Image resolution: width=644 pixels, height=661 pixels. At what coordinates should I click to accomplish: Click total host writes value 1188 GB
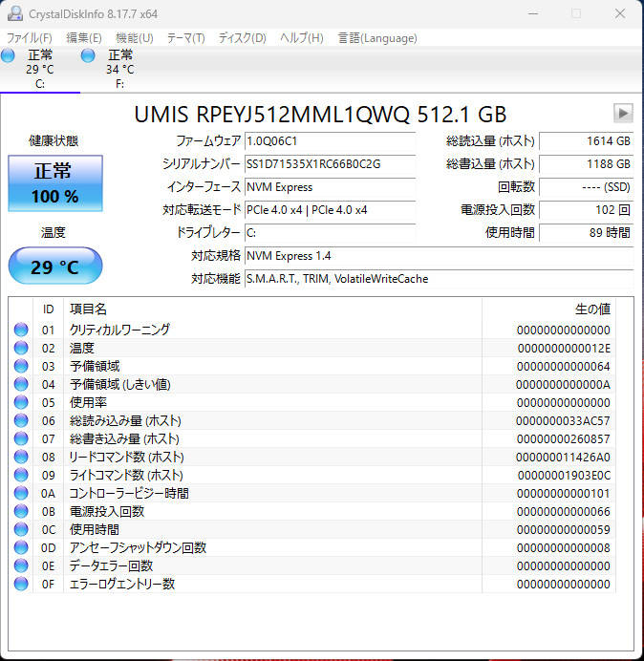point(587,164)
